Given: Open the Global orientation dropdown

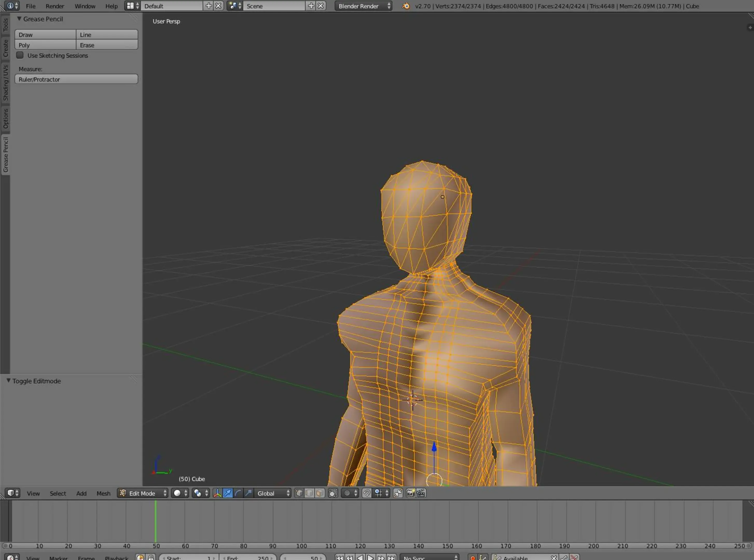Looking at the screenshot, I should coord(273,493).
